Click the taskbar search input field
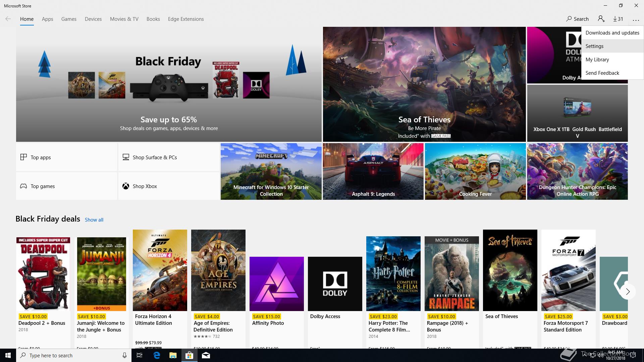Screen dimensions: 644x362 coord(74,355)
